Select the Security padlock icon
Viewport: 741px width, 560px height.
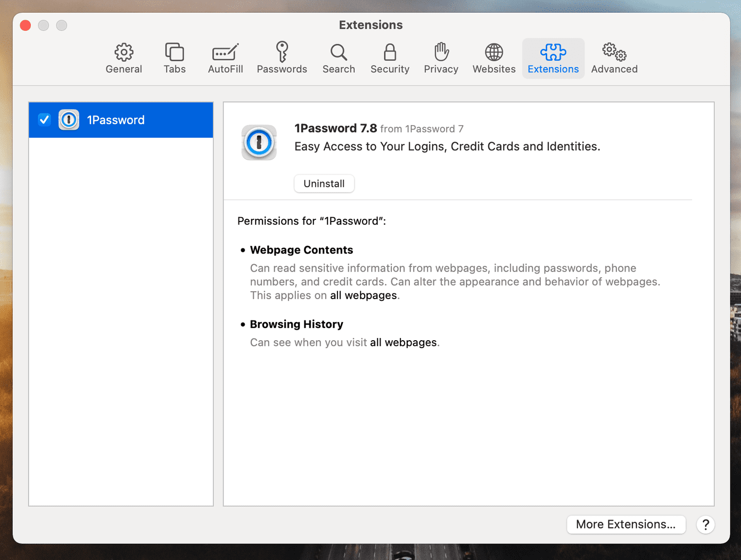coord(390,52)
